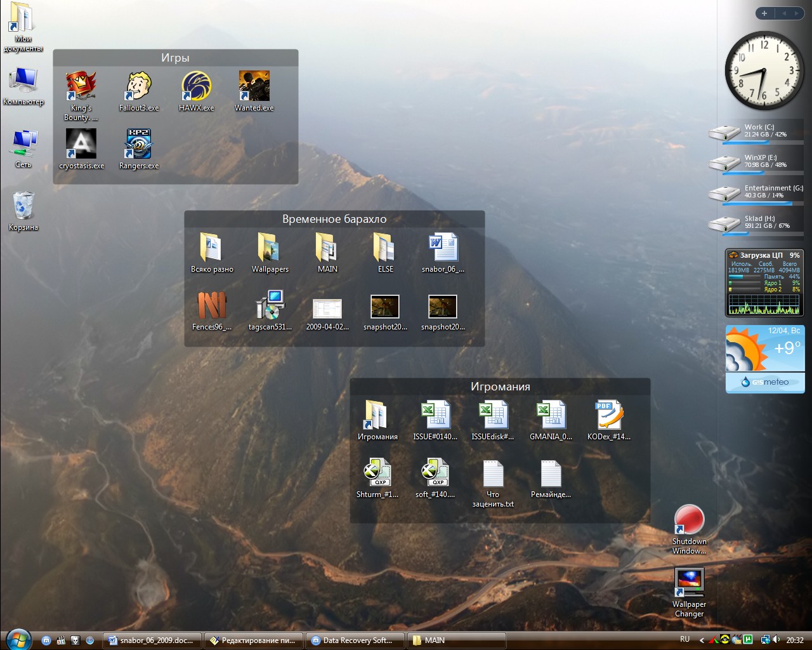Viewport: 812px width, 650px height.
Task: Click the taskbar clock showing 20:32
Action: click(795, 640)
